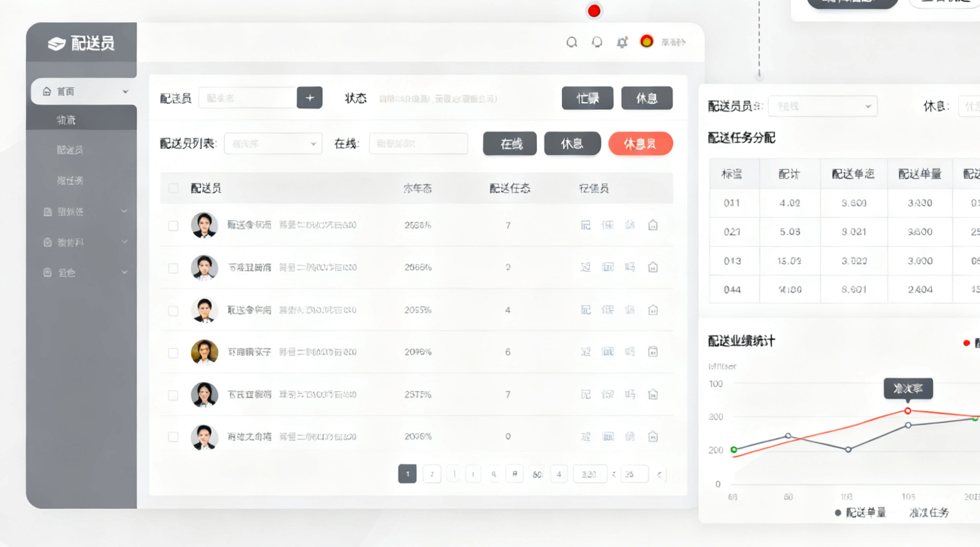The height and width of the screenshot is (547, 980).
Task: Click the dark 在线 filter button
Action: [x=510, y=143]
